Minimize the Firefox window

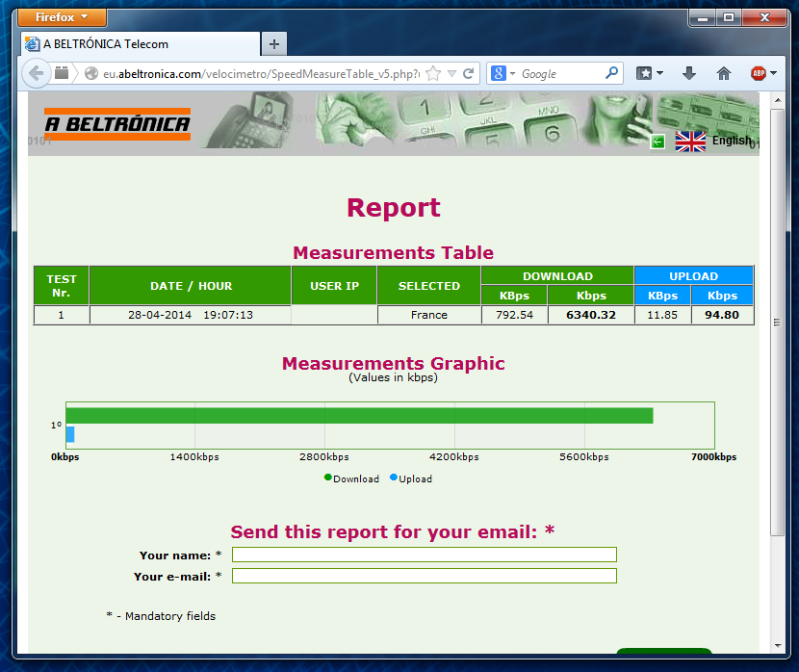tap(703, 18)
